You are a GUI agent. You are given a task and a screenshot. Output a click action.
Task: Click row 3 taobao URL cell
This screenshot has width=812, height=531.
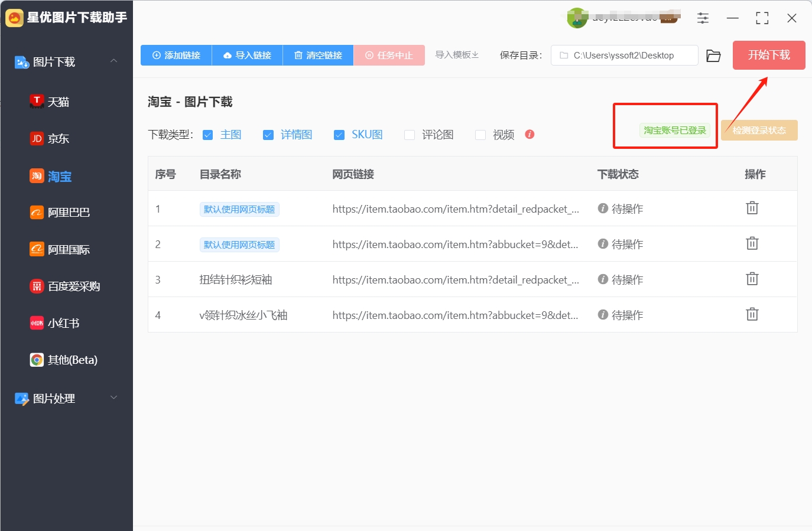pyautogui.click(x=456, y=279)
